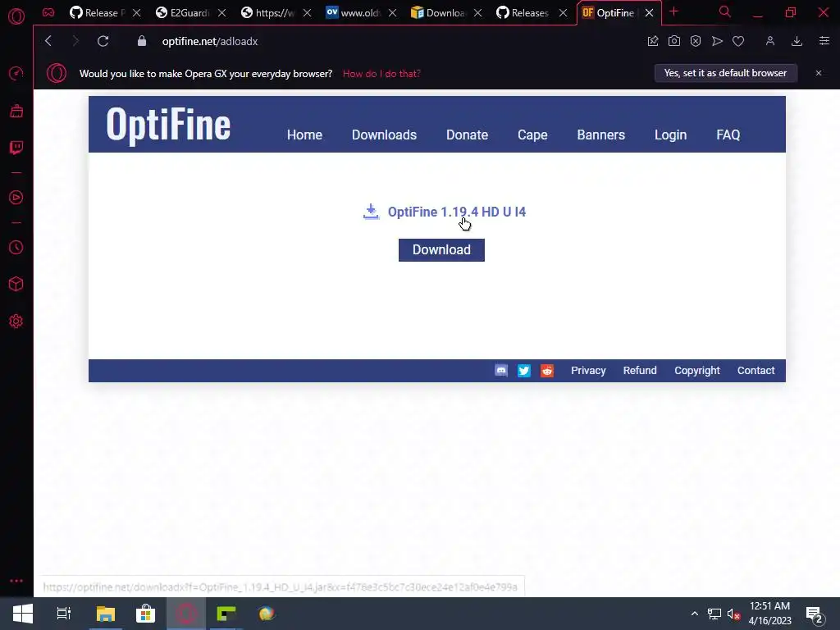
Task: Click the OptiFine 1.19.4 HD U I4 link
Action: click(457, 212)
